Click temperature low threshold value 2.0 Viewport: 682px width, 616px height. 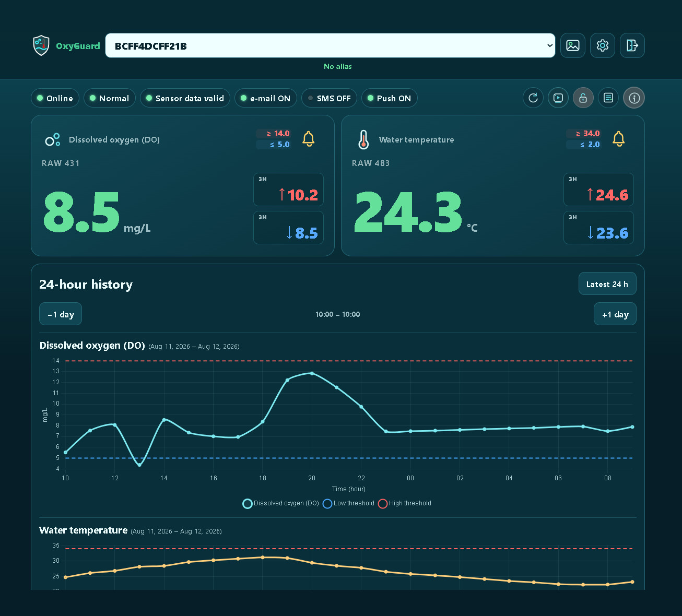(584, 145)
